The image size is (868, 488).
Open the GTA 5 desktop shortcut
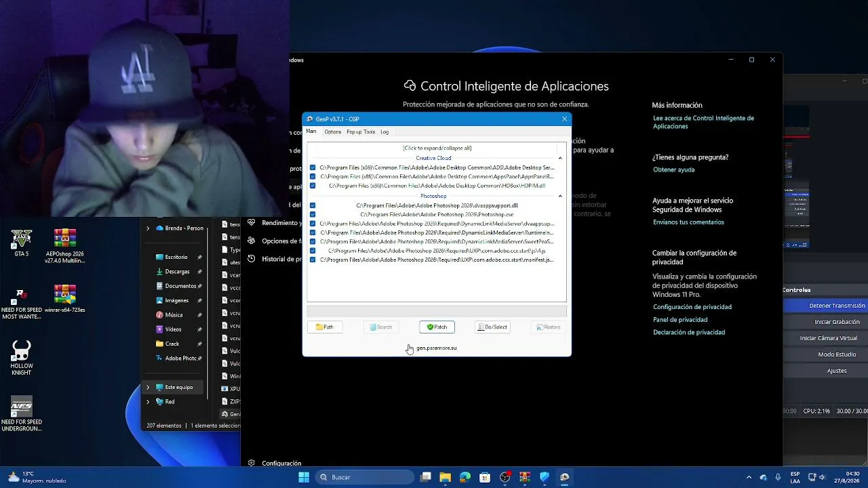tap(21, 243)
